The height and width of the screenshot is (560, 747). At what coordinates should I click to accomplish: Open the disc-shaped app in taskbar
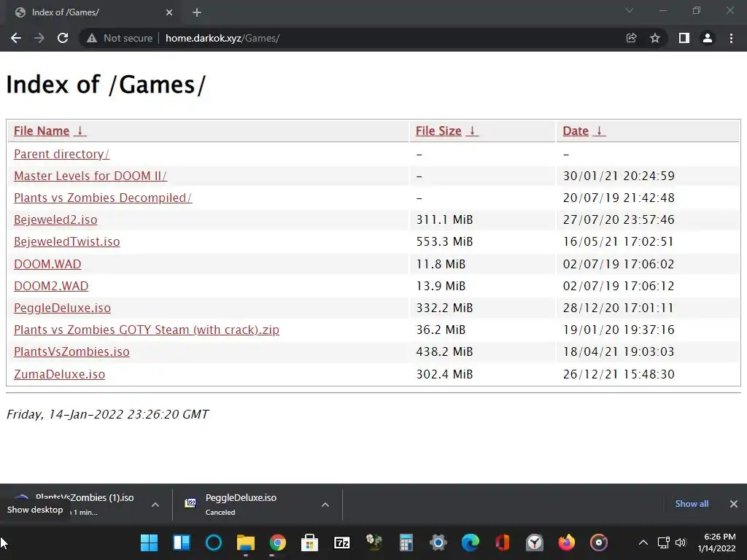click(599, 542)
